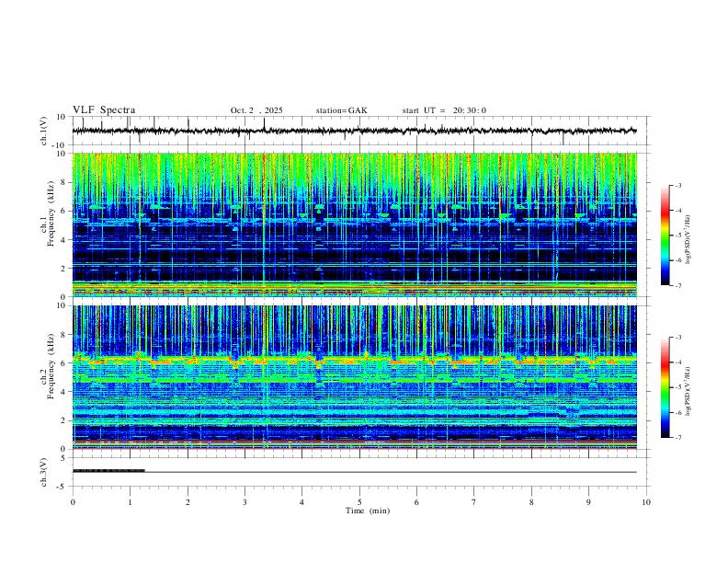Click the "-4" value on ch.2 colorbar
The width and height of the screenshot is (728, 563).
[677, 362]
